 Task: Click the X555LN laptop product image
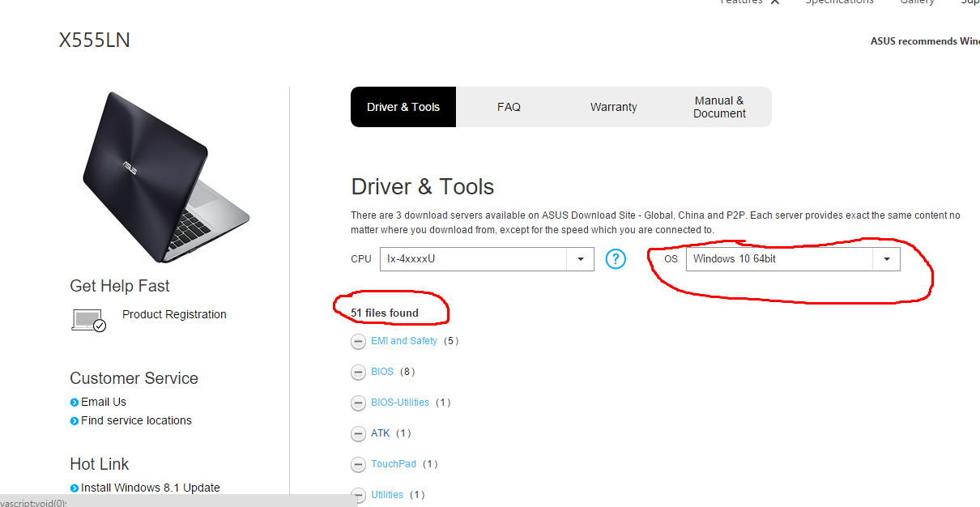pyautogui.click(x=166, y=176)
